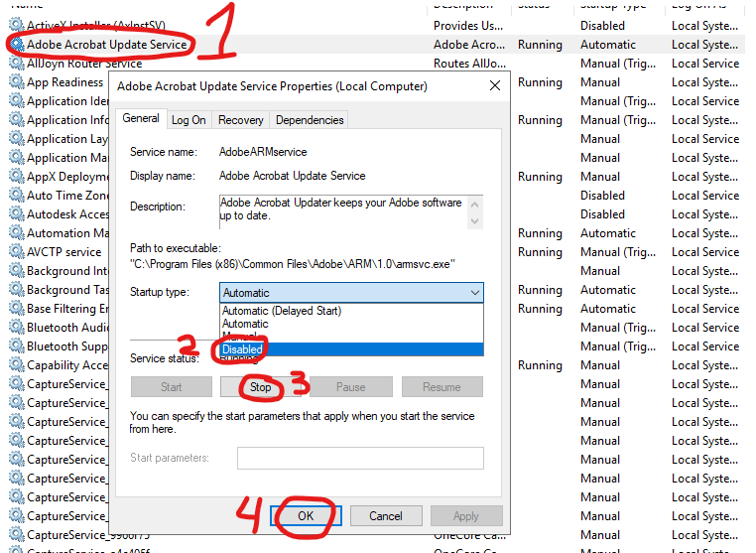Open the Recovery tab
The width and height of the screenshot is (756, 553).
pyautogui.click(x=240, y=120)
